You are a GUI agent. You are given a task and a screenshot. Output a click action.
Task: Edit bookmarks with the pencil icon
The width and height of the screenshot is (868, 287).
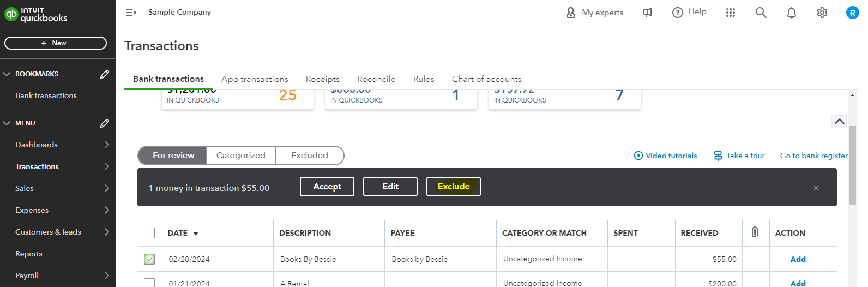click(x=105, y=74)
